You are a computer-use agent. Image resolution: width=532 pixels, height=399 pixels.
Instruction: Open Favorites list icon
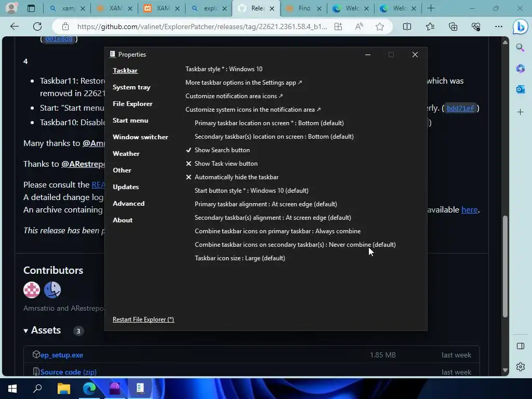[x=430, y=26]
